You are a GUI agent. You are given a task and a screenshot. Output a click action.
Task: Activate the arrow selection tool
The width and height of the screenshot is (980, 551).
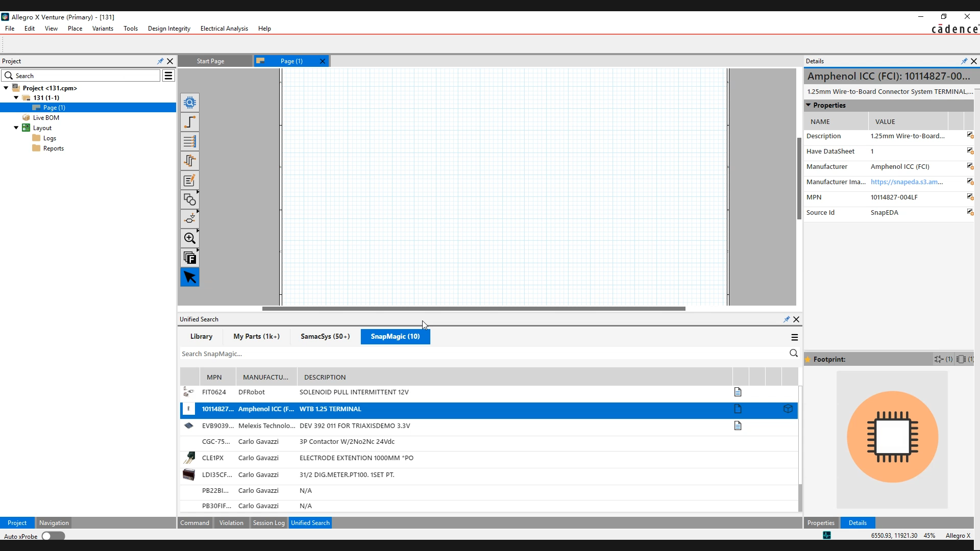(190, 277)
